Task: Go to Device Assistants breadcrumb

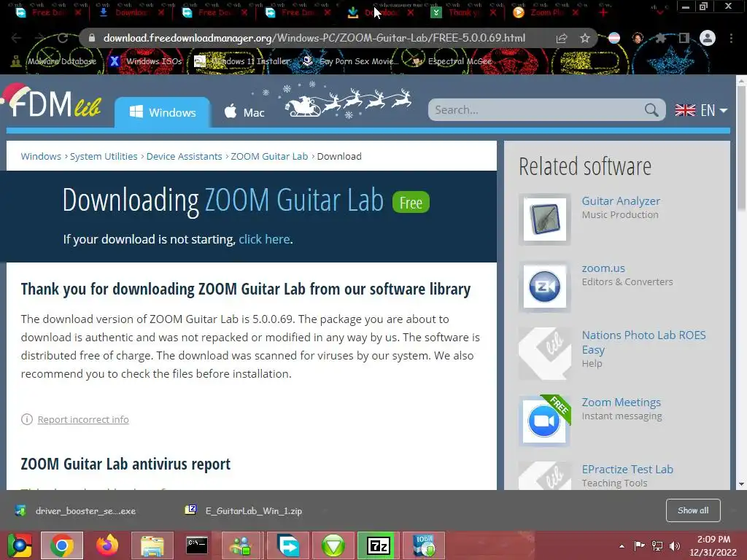Action: click(x=184, y=156)
